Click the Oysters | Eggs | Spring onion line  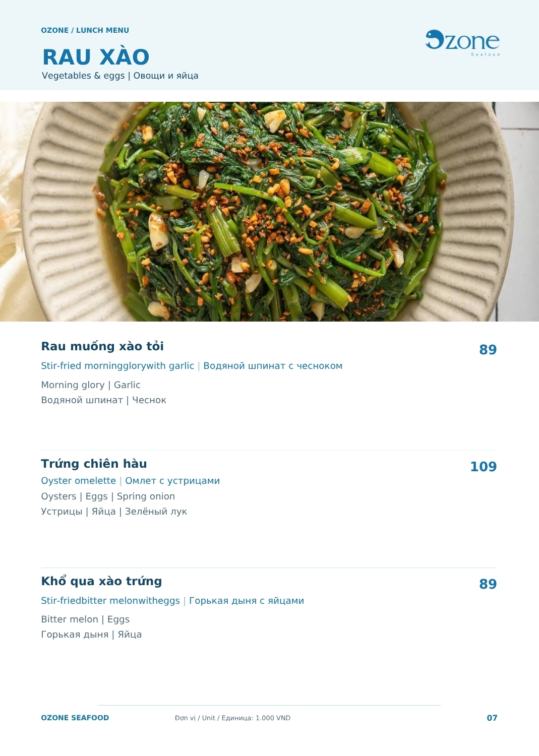click(x=108, y=496)
